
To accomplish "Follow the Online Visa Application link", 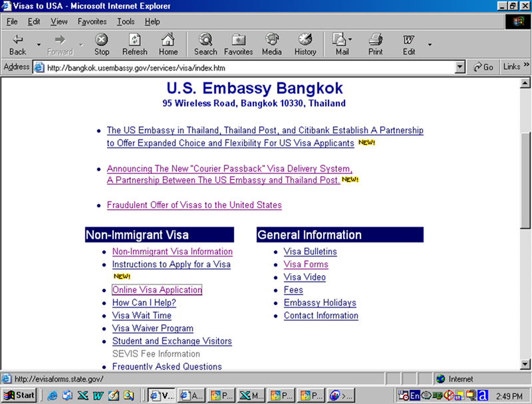I will pos(157,290).
